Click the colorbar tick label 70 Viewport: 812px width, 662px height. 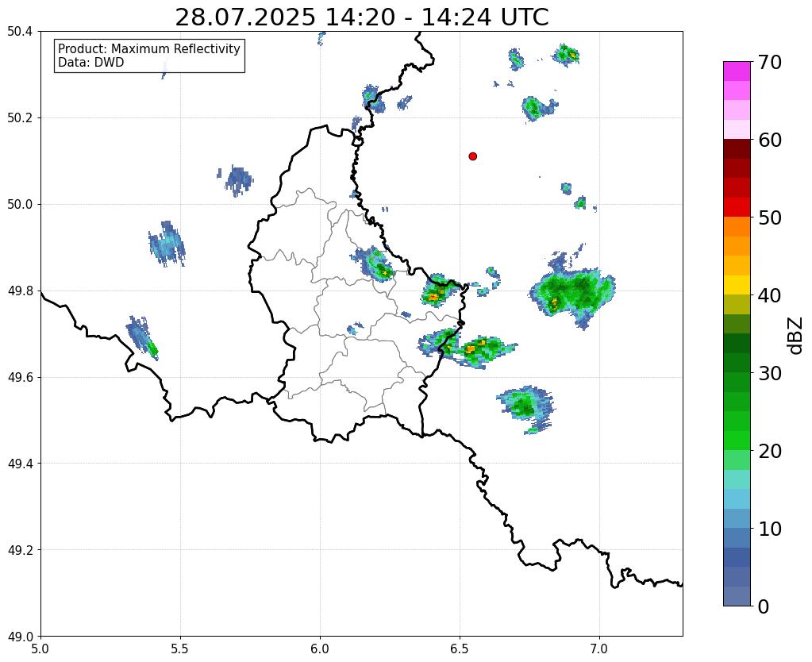pos(770,62)
